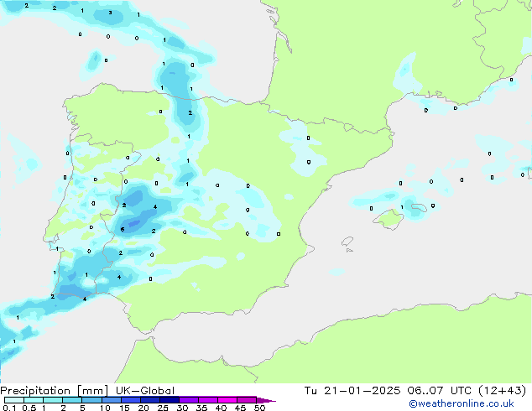The width and height of the screenshot is (532, 411).
Task: Select the 10–15 mm legend swatch
Action: (112, 400)
